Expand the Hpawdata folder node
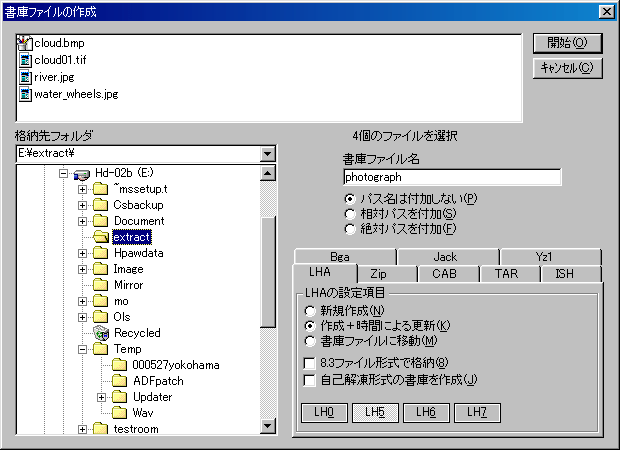Viewport: 620px width, 450px height. click(82, 253)
